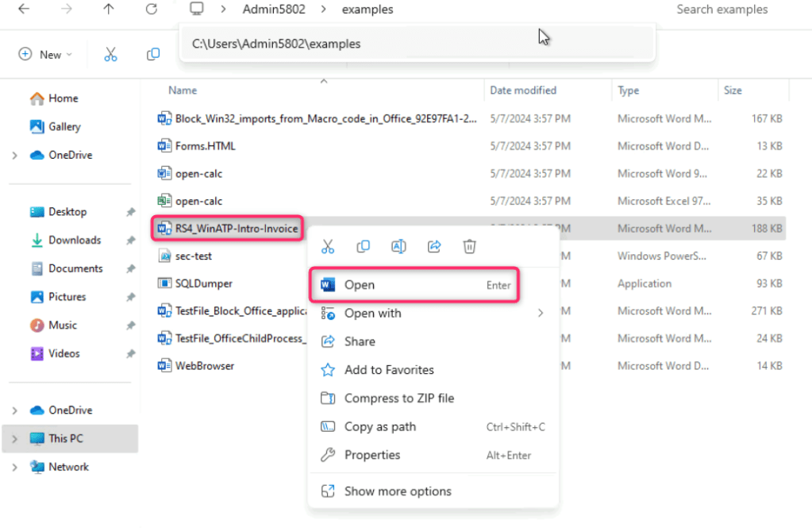This screenshot has width=812, height=528.
Task: Sort by the Date modified column header
Action: pos(523,91)
